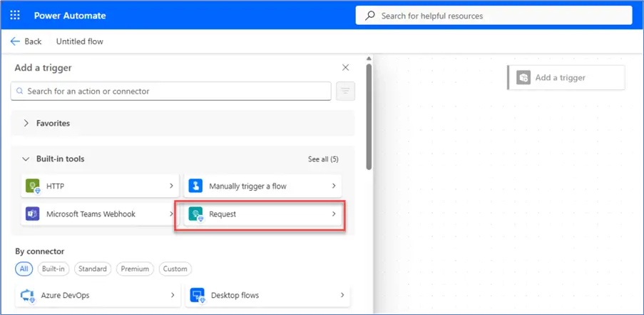
Task: Open Manually trigger a flow chevron
Action: (334, 186)
